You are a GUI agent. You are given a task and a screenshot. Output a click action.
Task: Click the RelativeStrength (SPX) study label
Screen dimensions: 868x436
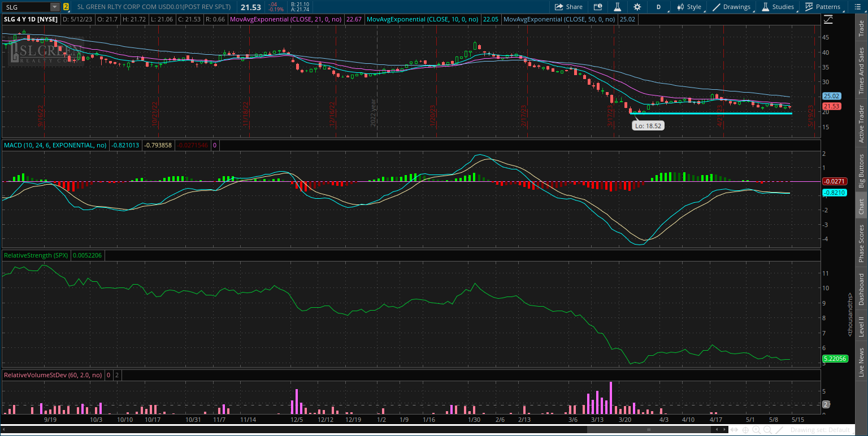point(36,255)
